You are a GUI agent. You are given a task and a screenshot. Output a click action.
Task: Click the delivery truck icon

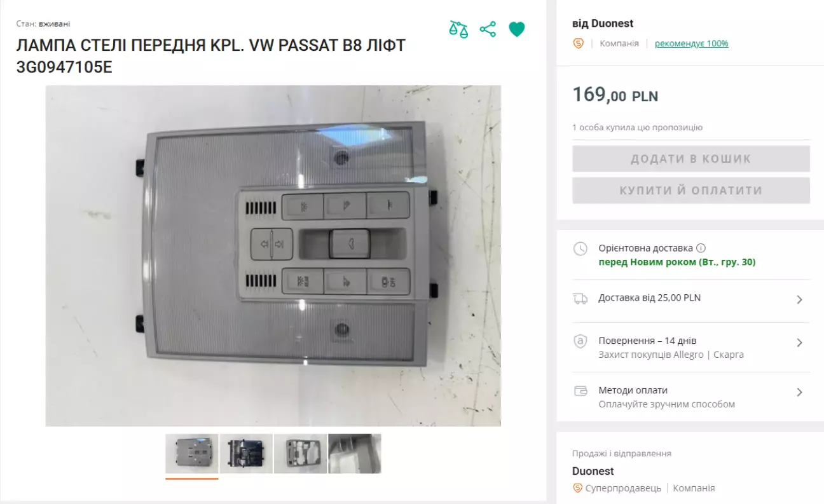pos(580,298)
